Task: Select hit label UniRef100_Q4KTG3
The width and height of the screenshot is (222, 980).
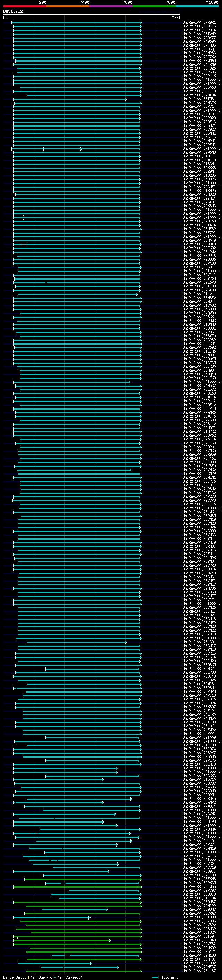Action: coord(199,443)
